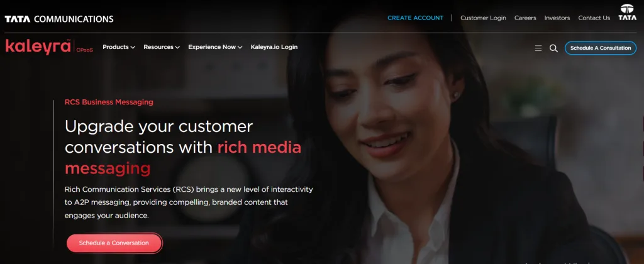Expand the Products dropdown

[x=119, y=47]
